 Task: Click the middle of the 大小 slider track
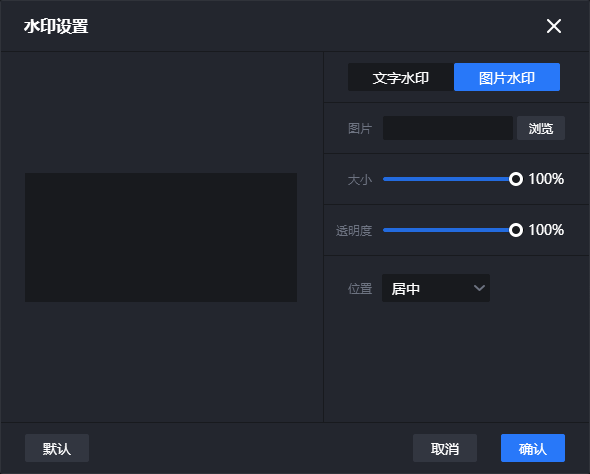tap(449, 179)
